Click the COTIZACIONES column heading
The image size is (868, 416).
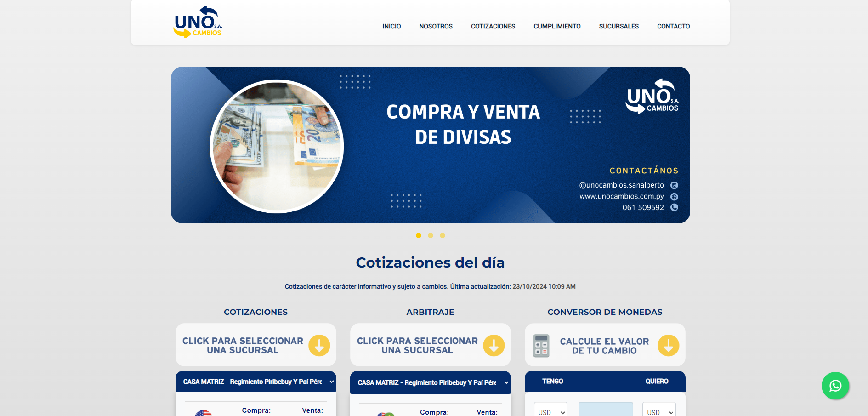(x=256, y=312)
